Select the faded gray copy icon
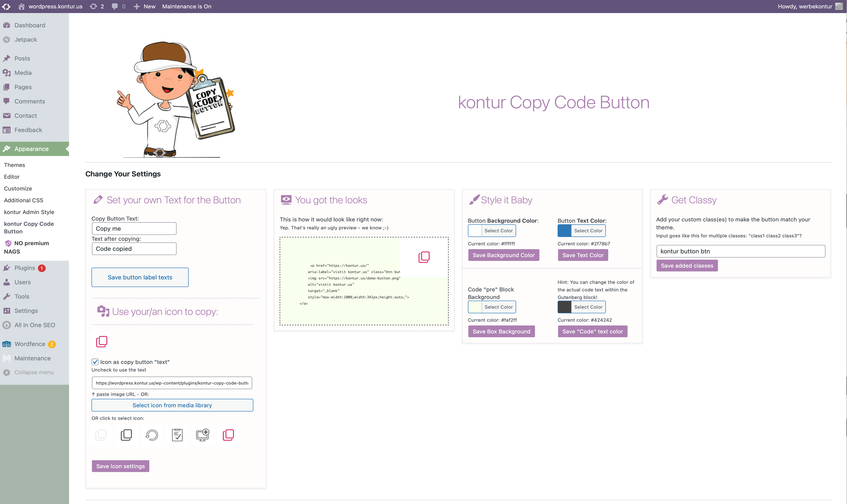Viewport: 847px width, 504px height. [x=101, y=435]
